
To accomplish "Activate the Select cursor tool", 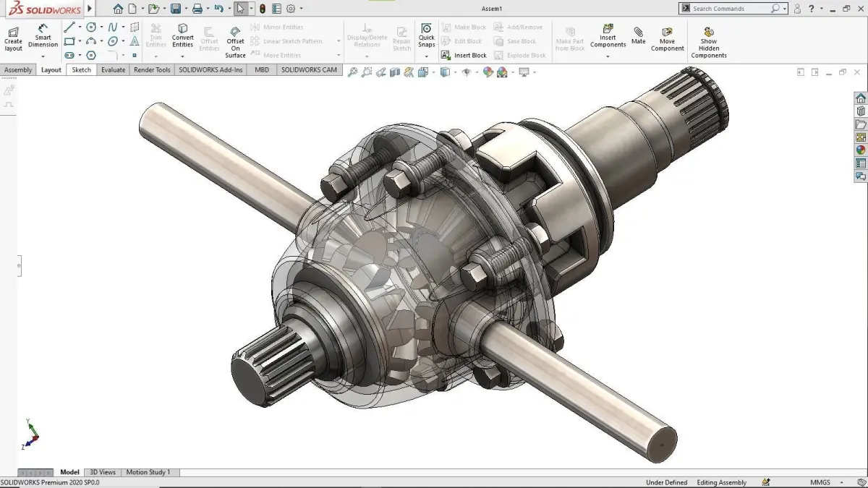I will point(241,9).
